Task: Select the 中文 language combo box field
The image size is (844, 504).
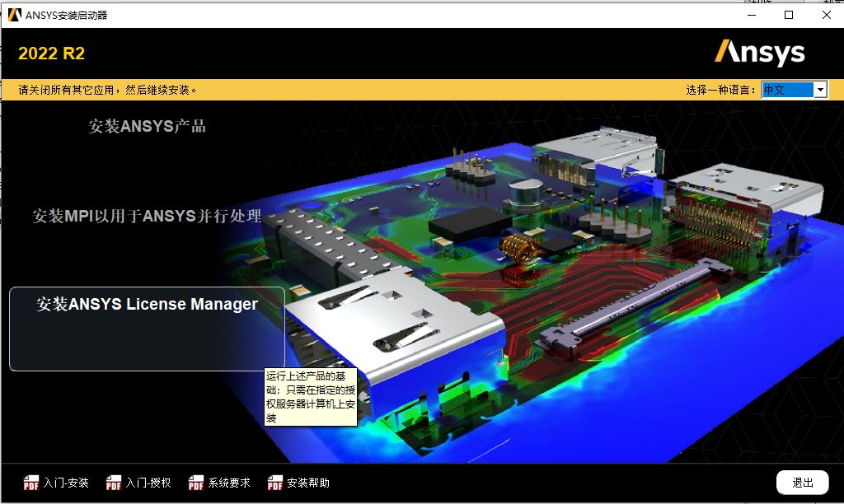Action: pyautogui.click(x=787, y=90)
